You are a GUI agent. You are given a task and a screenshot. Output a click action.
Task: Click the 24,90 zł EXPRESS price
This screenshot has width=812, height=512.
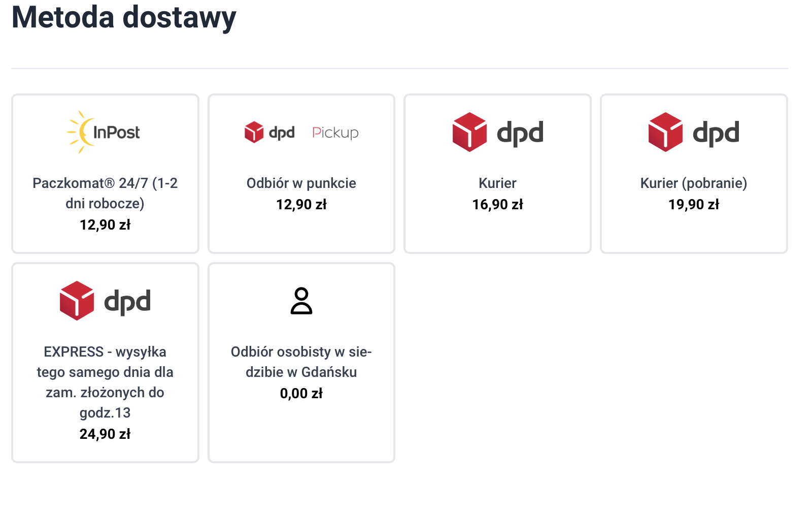[105, 434]
